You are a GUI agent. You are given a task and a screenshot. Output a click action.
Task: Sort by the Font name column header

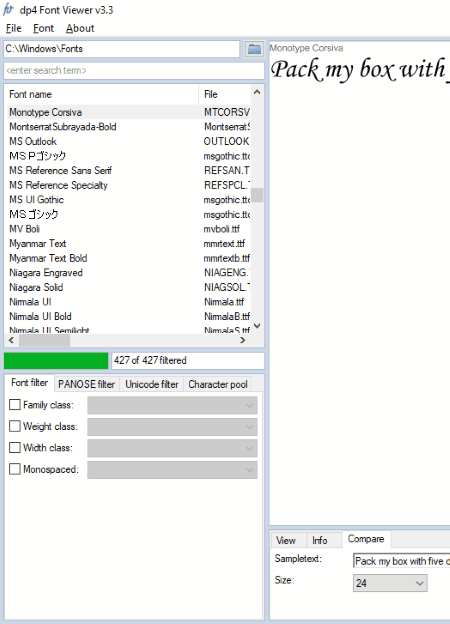point(101,94)
